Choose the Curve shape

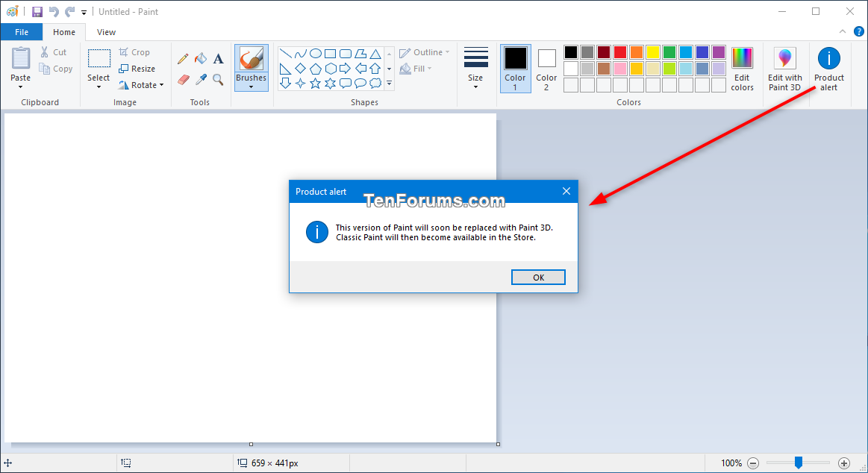pos(301,54)
